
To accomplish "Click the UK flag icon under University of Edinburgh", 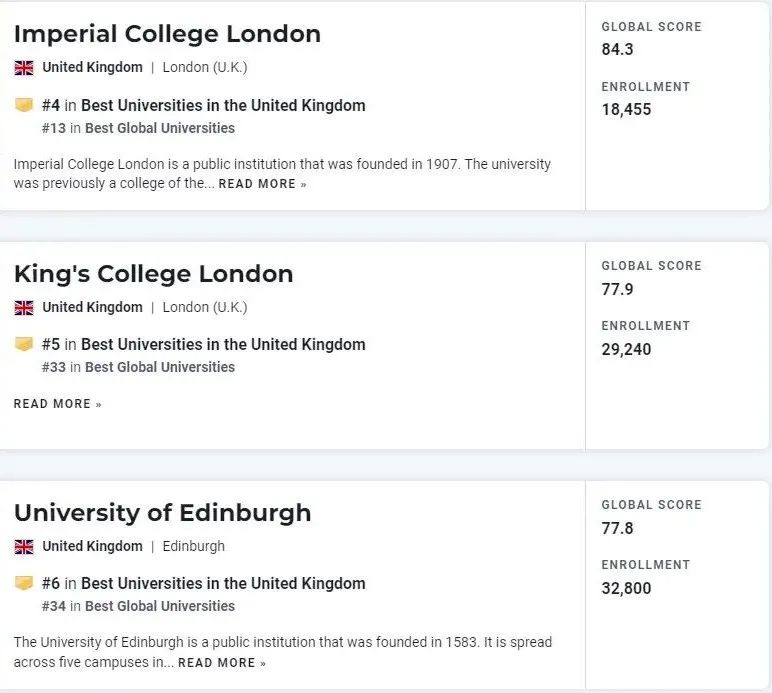I will [24, 547].
